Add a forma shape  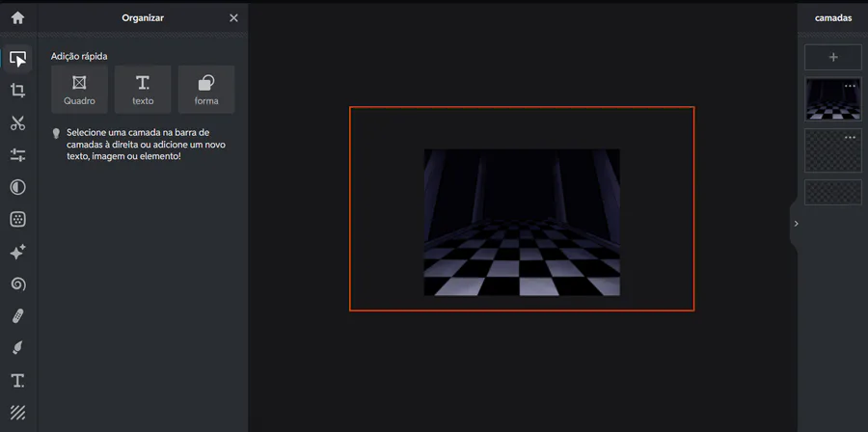206,90
